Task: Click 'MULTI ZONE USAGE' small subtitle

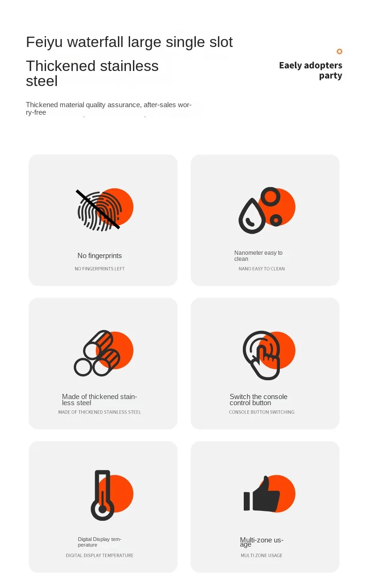Action: click(x=262, y=556)
